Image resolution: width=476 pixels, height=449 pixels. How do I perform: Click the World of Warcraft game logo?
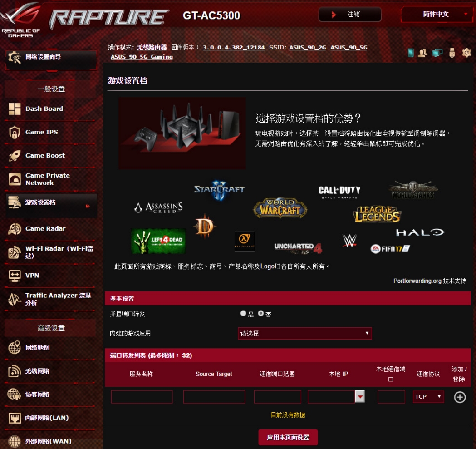(x=280, y=208)
